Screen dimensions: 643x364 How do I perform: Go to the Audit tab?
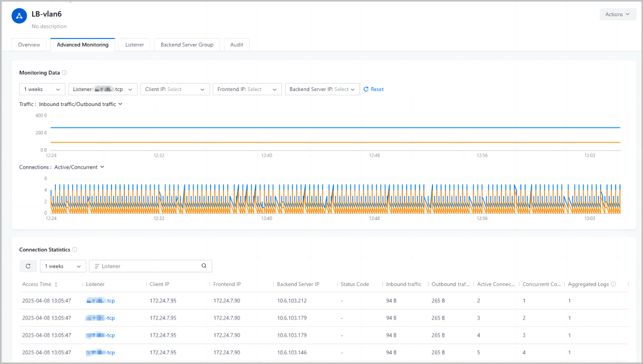click(x=236, y=45)
